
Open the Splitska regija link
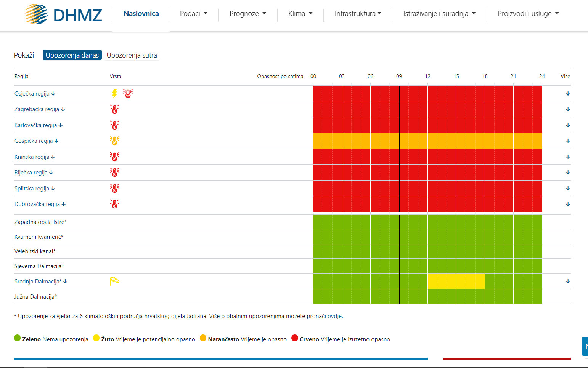coord(32,188)
